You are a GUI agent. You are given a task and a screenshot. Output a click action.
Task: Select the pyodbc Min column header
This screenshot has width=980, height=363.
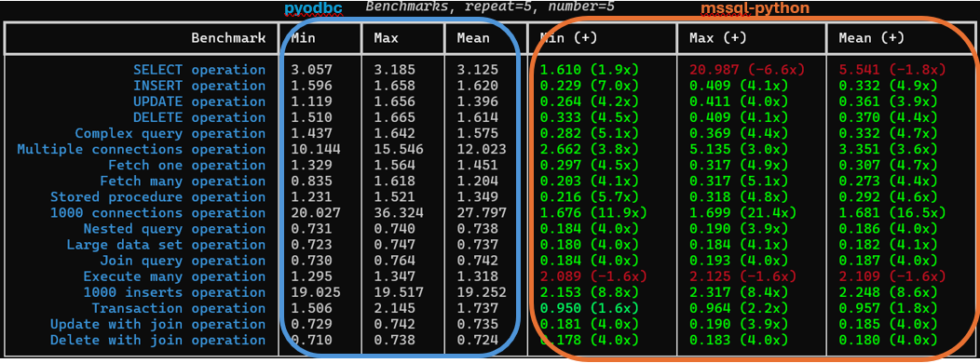[x=303, y=38]
